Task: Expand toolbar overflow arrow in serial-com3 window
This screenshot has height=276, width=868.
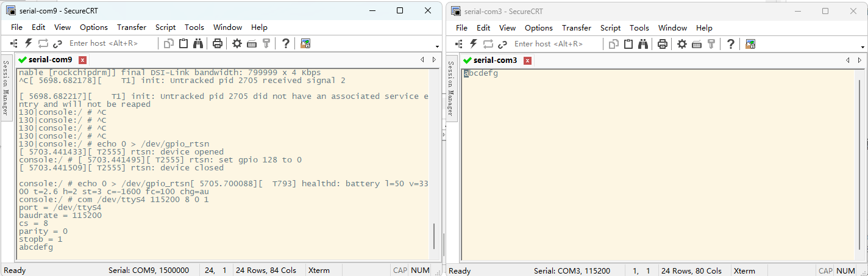Action: [x=863, y=47]
